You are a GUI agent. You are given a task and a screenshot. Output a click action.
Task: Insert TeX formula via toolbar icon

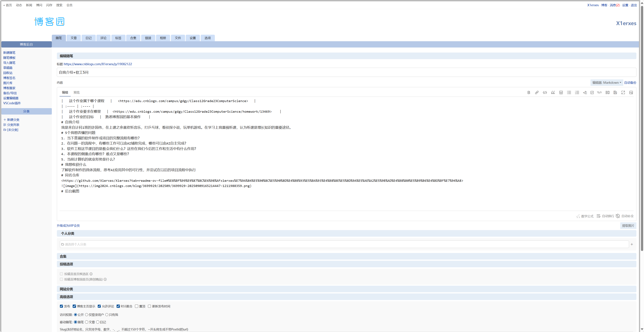click(x=599, y=92)
